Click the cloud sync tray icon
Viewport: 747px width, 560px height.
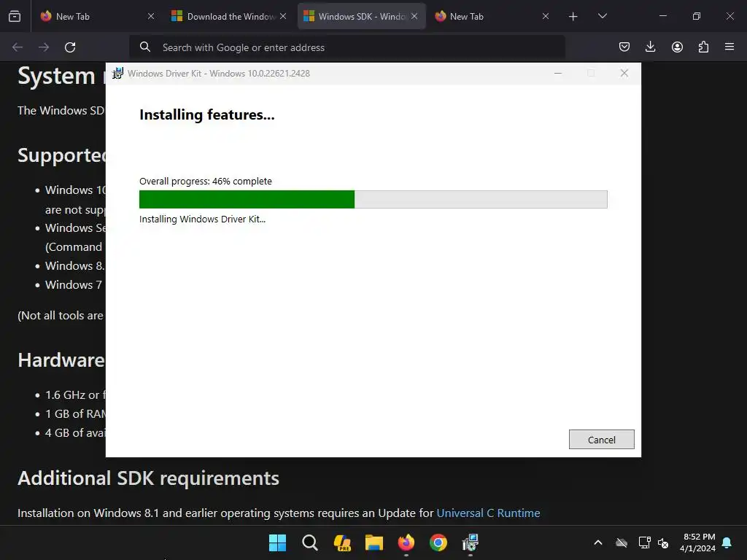[622, 542]
